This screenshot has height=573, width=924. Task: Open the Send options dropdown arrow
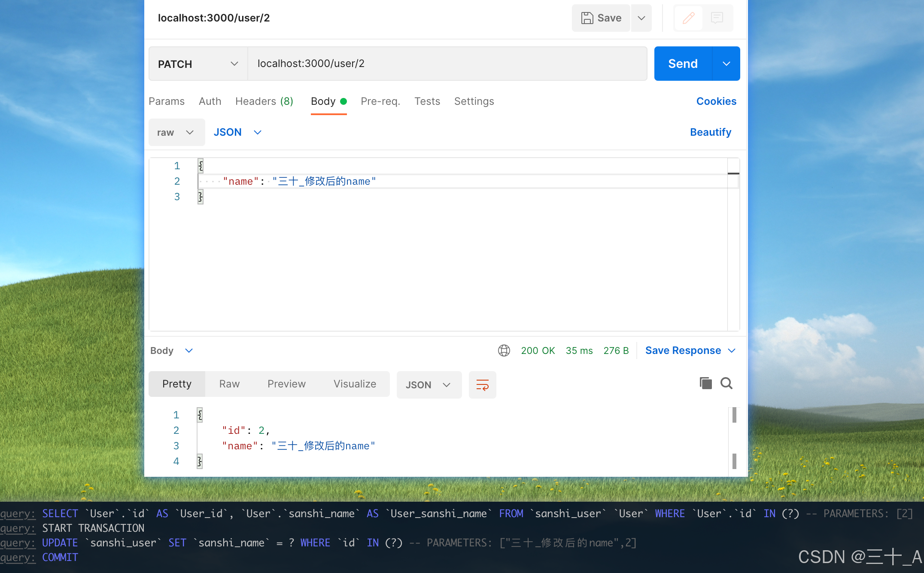tap(726, 64)
